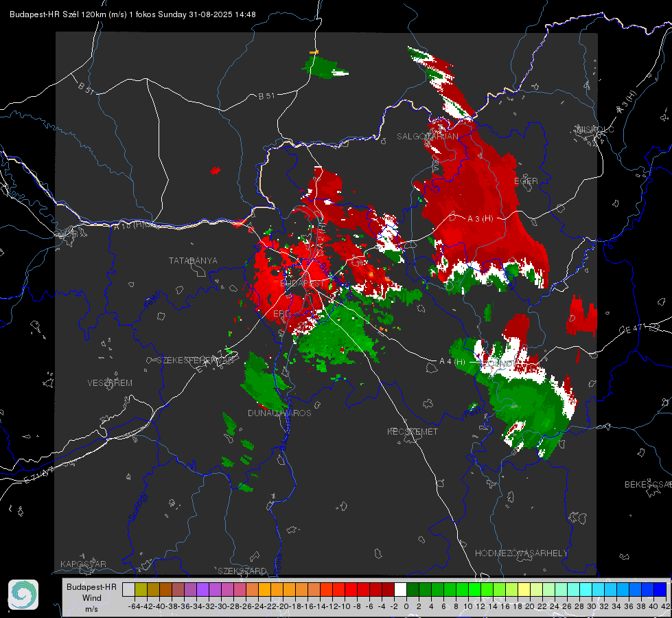Click the SZEKSZARD city label
The image size is (672, 618).
(242, 571)
